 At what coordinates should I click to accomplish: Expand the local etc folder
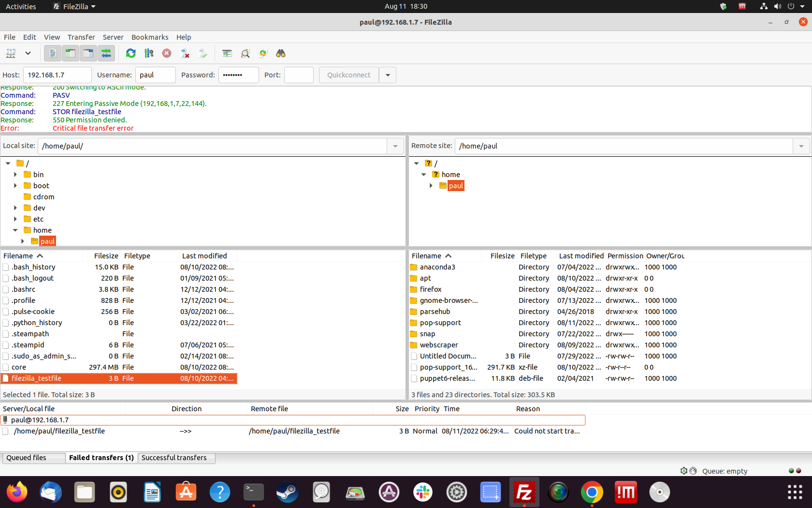(x=15, y=219)
